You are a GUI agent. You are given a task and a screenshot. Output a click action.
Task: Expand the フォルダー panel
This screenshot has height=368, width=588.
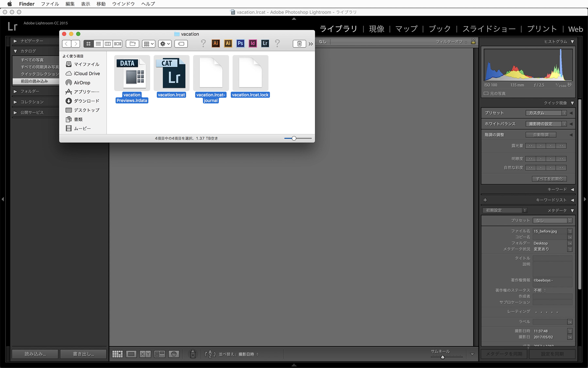point(15,91)
